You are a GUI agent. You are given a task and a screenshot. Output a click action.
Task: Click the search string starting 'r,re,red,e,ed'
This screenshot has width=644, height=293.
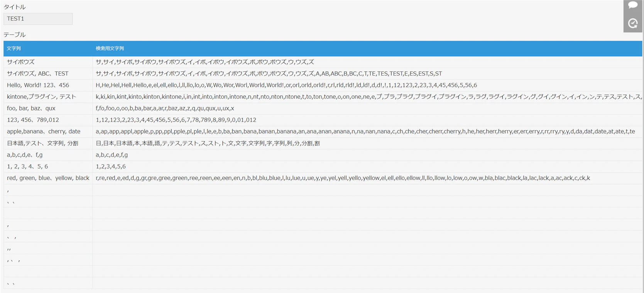343,178
